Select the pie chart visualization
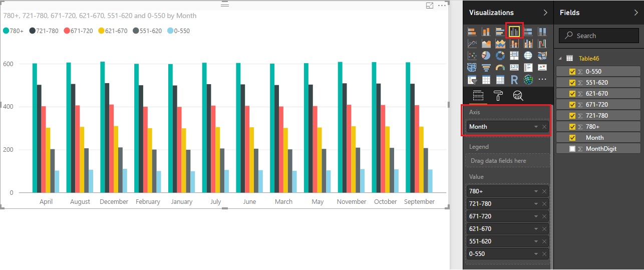 click(x=486, y=56)
